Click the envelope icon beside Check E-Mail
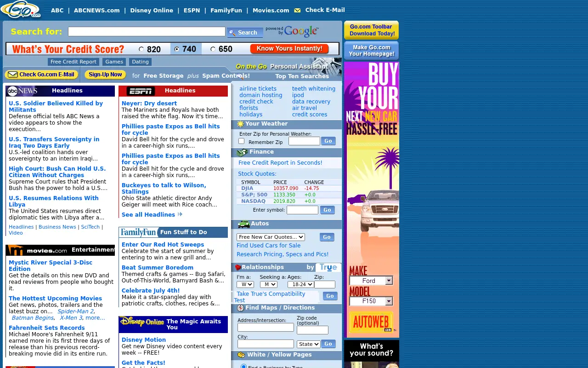Screen dimensions: 588x368 click(297, 10)
